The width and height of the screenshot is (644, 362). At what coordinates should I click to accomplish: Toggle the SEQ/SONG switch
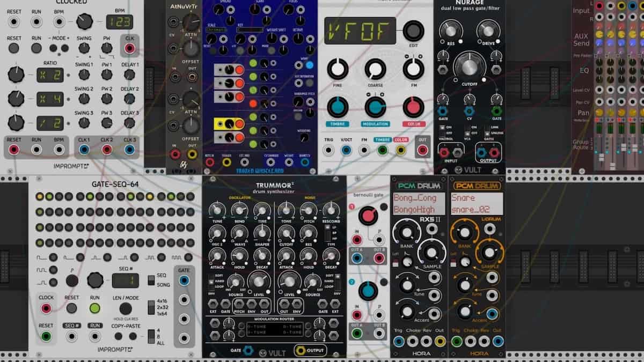point(151,280)
